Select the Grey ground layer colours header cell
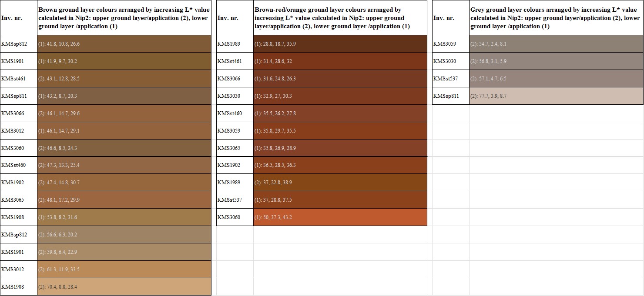The image size is (644, 296). (556, 18)
